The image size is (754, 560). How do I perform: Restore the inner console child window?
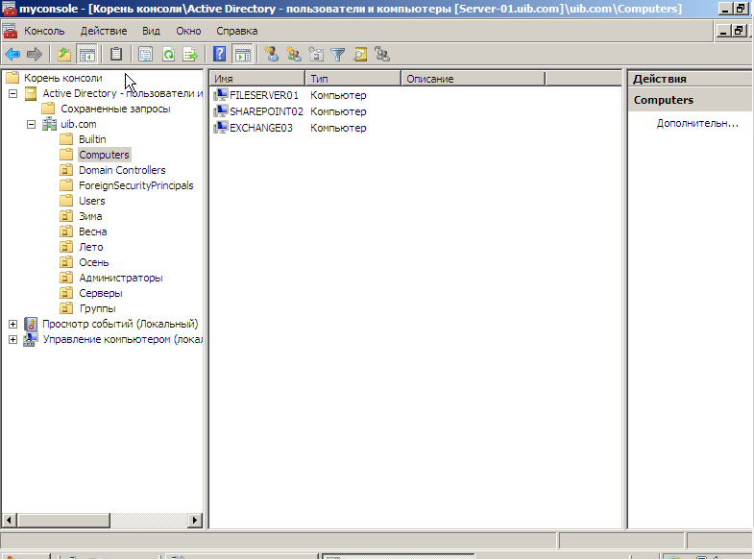point(739,31)
